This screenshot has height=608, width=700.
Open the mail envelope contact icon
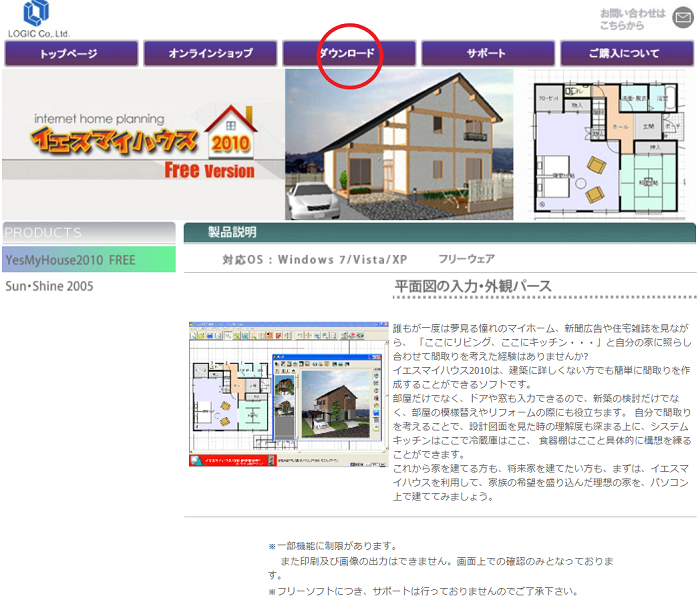[x=683, y=17]
